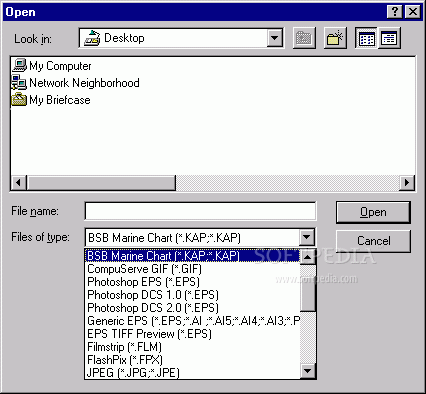This screenshot has width=426, height=394.
Task: Click inside the File name input field
Action: click(200, 211)
